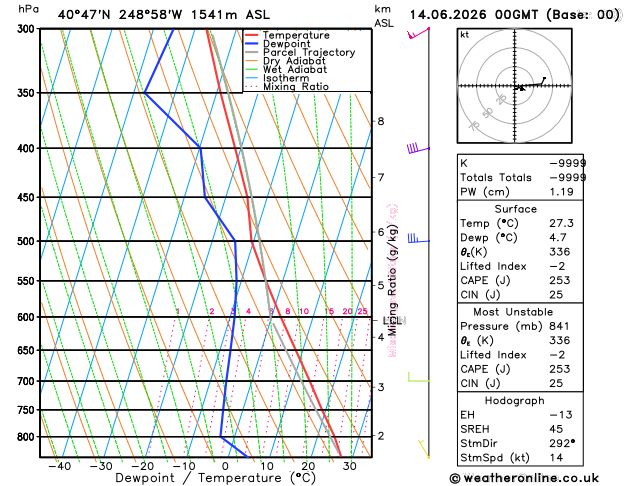Click the yellow wind barb at surface level
The image size is (629, 486).
(424, 449)
